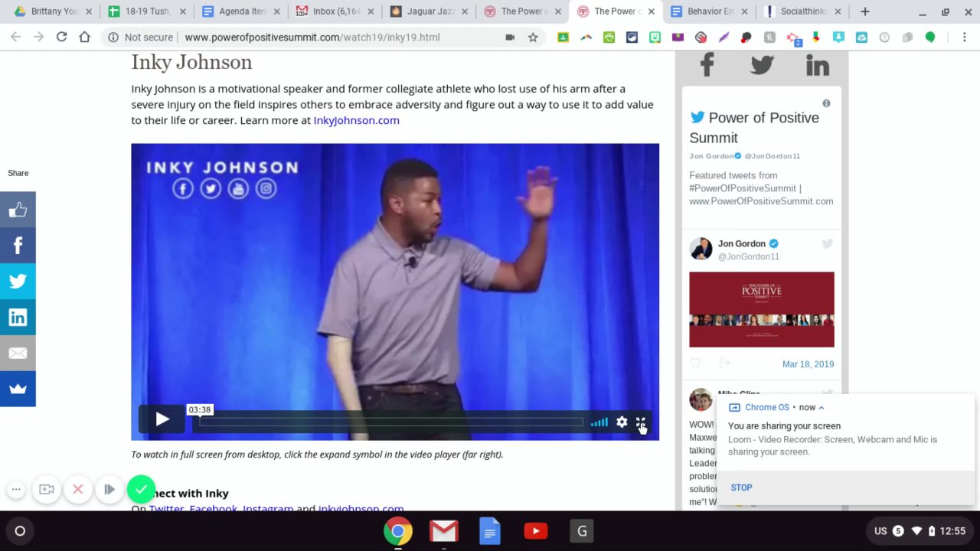This screenshot has height=551, width=980.
Task: Open green printer extension icon
Action: [609, 37]
